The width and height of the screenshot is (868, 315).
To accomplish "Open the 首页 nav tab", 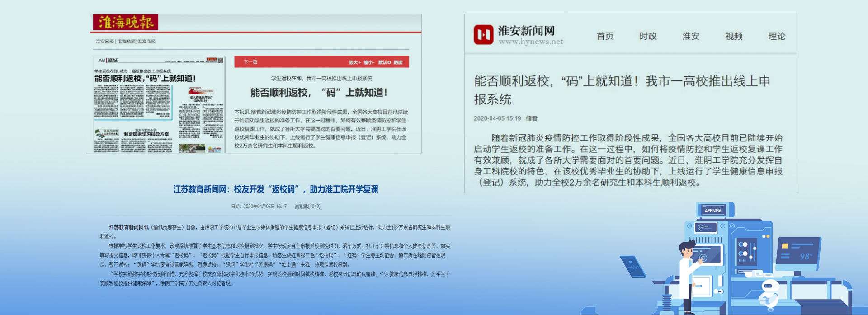I will tap(605, 36).
